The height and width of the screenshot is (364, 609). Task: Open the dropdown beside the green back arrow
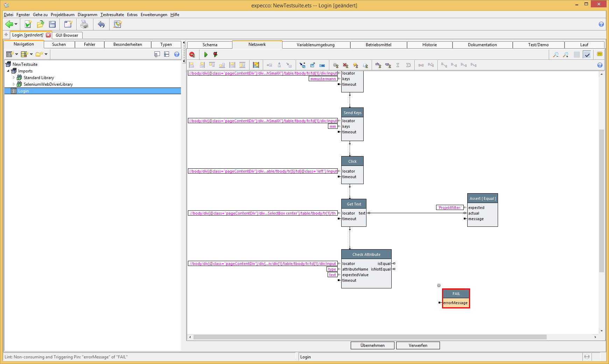(x=16, y=24)
